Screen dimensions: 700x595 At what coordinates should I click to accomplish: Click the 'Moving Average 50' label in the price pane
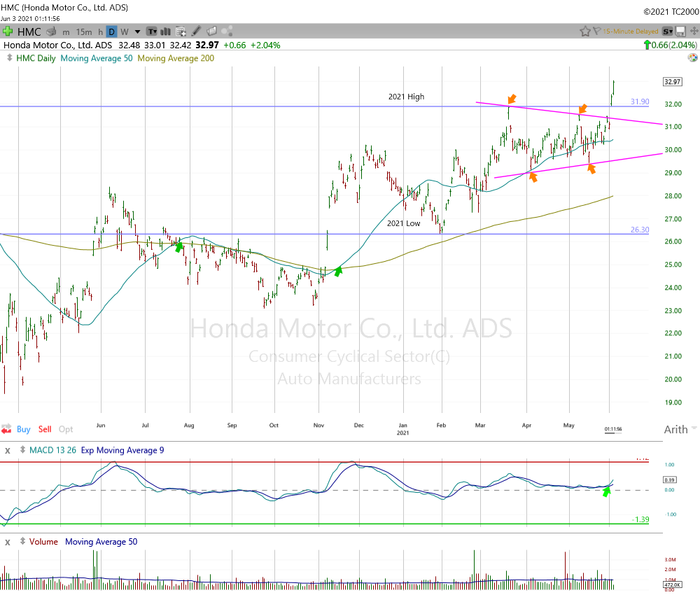(x=97, y=59)
